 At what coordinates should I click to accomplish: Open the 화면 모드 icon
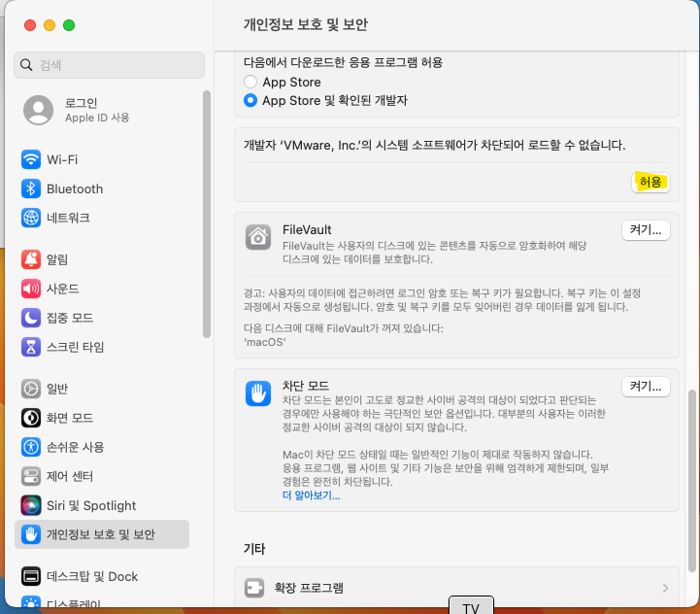tap(31, 418)
